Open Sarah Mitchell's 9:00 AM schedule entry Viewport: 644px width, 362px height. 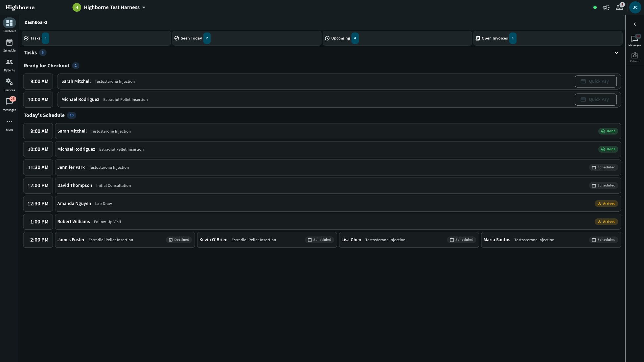338,131
